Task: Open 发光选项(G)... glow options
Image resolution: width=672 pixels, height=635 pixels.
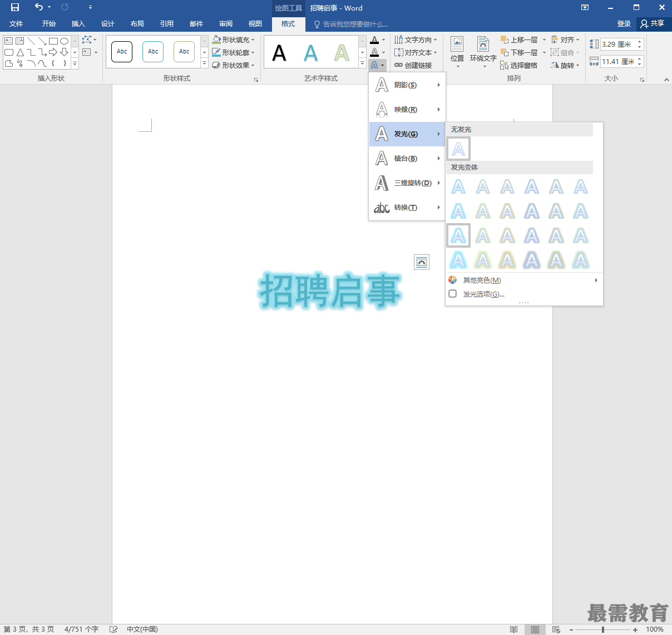Action: click(524, 294)
